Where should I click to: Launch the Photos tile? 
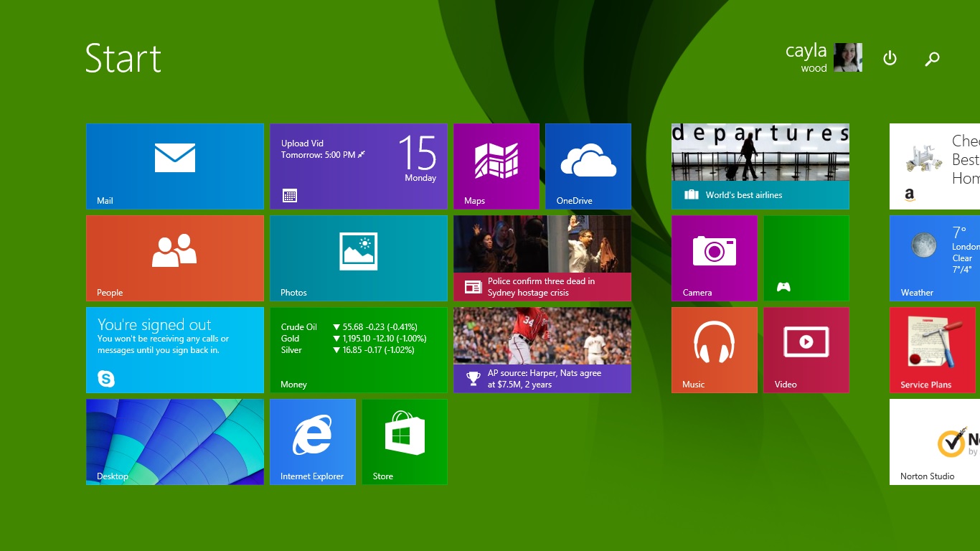[x=359, y=258]
